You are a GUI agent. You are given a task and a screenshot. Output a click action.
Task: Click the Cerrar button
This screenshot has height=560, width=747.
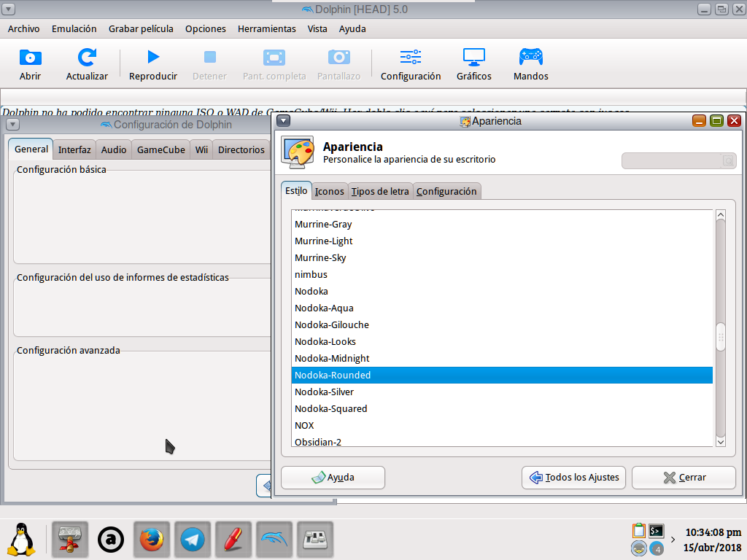(684, 478)
